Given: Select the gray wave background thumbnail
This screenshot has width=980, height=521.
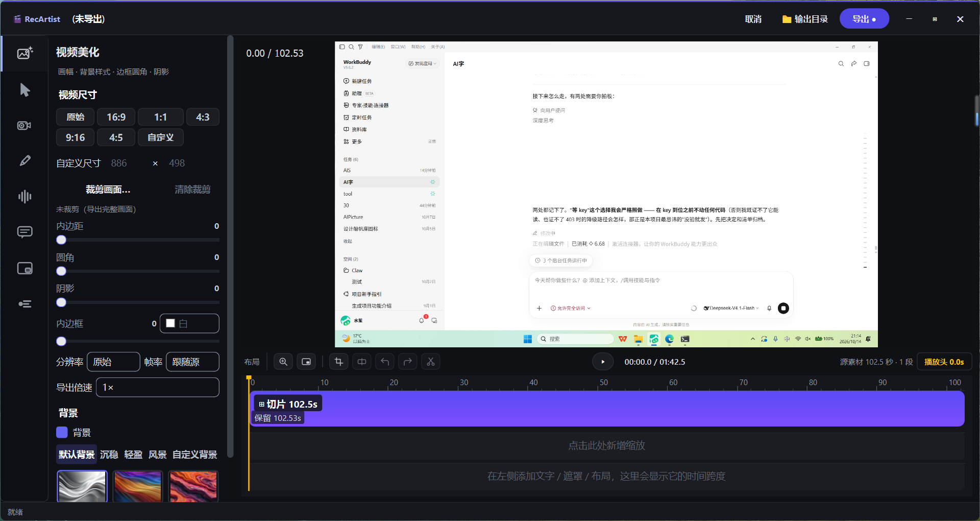Looking at the screenshot, I should tap(82, 486).
